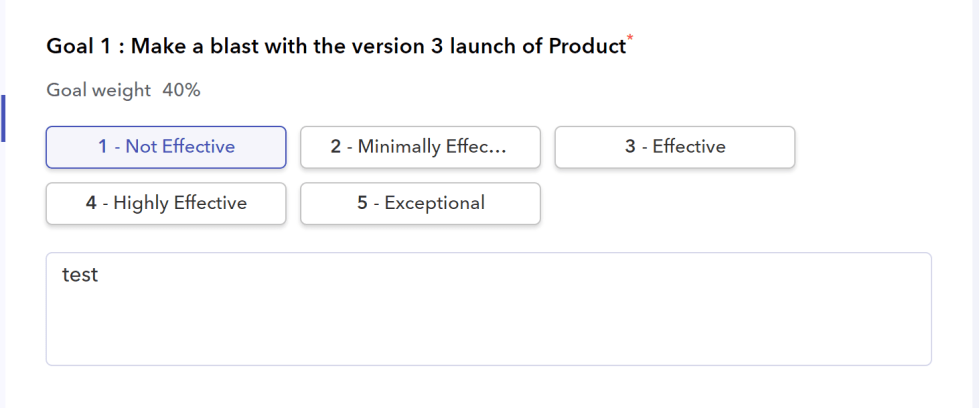This screenshot has height=408, width=980.
Task: Rate the goal as "4 - Highly Effective"
Action: point(166,203)
